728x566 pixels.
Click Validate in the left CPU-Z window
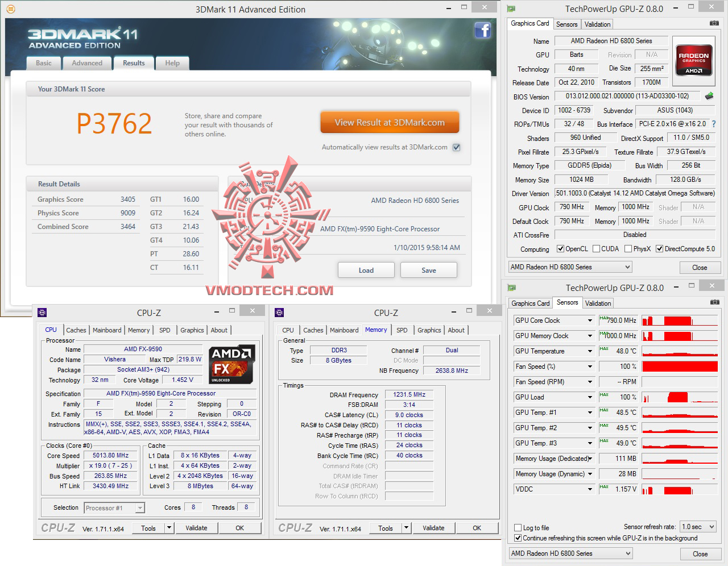pyautogui.click(x=197, y=528)
